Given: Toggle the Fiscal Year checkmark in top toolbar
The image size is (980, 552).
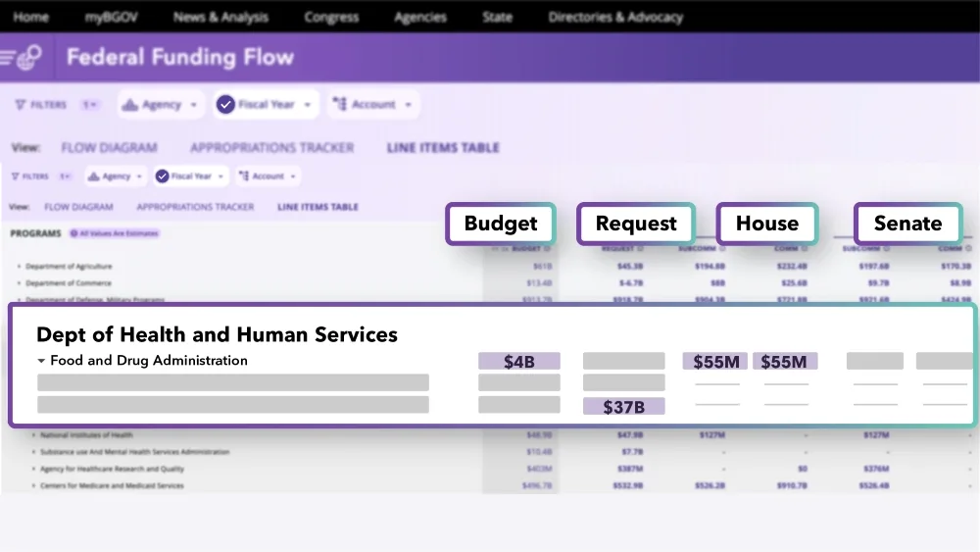Looking at the screenshot, I should point(225,104).
